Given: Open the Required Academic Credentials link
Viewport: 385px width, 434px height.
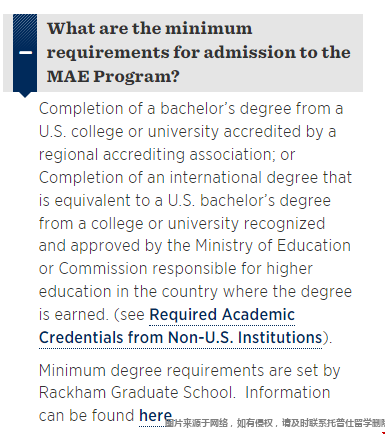Looking at the screenshot, I should [222, 315].
